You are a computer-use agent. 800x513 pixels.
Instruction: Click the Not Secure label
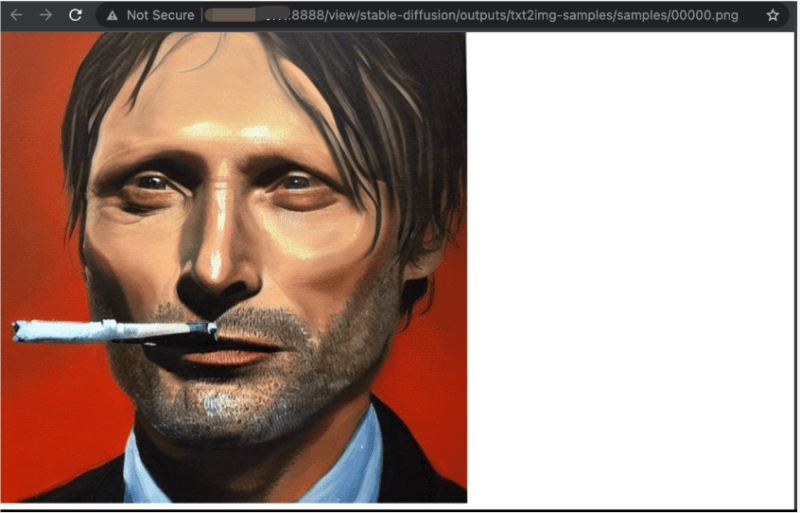[x=160, y=15]
